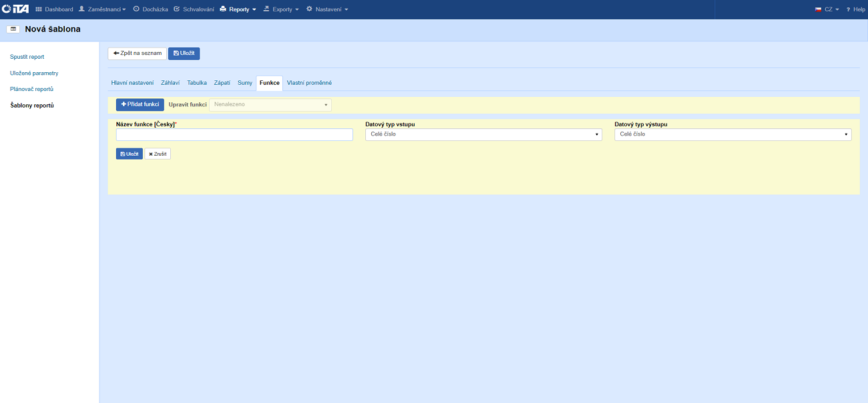
Task: Open Schvalování page
Action: point(194,9)
